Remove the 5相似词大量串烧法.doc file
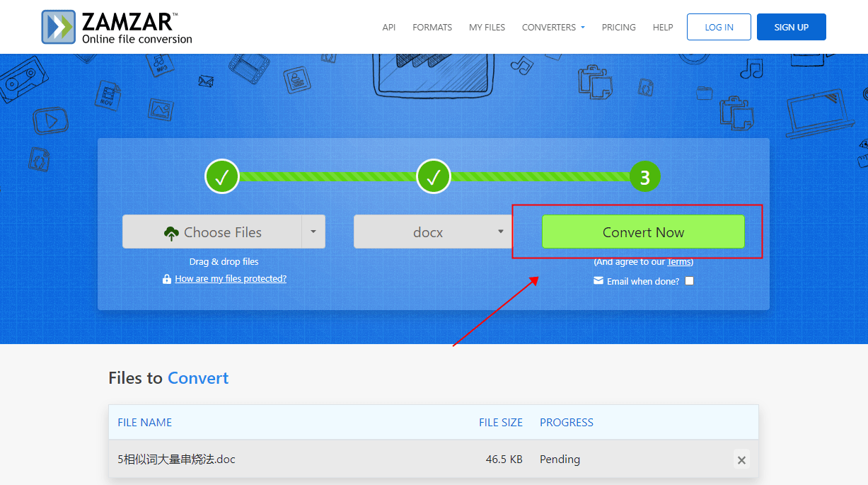The image size is (868, 485). (x=741, y=460)
